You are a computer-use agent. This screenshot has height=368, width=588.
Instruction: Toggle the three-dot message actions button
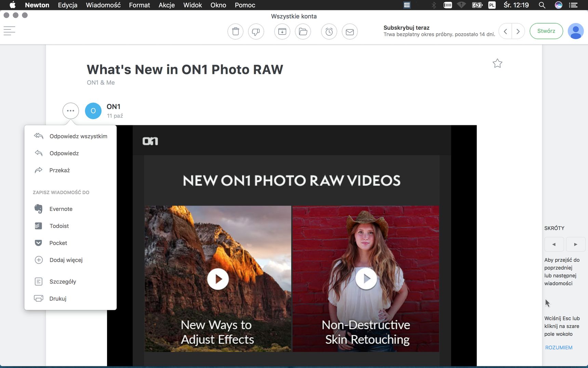pyautogui.click(x=71, y=111)
